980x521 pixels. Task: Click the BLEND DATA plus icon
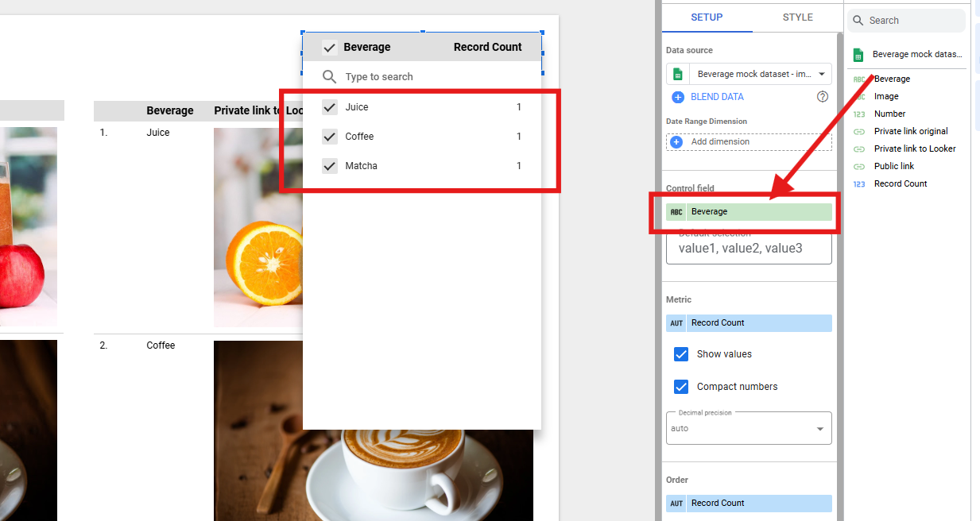click(677, 97)
